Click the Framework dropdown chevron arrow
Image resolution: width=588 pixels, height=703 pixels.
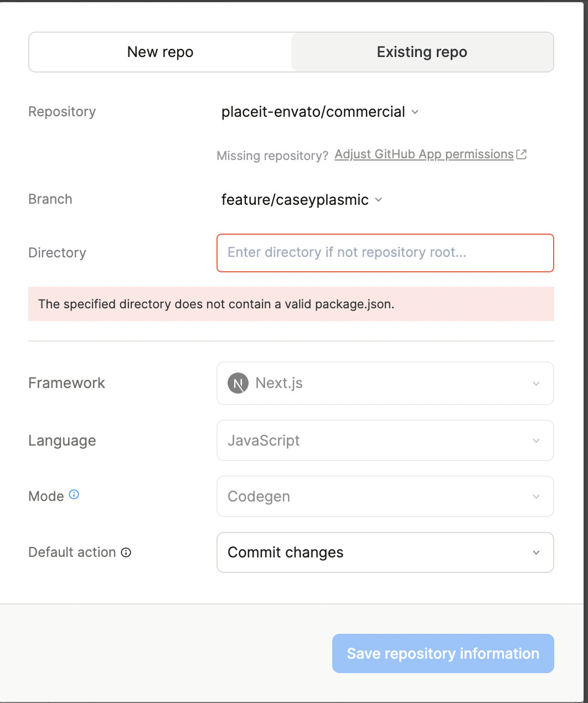point(536,384)
